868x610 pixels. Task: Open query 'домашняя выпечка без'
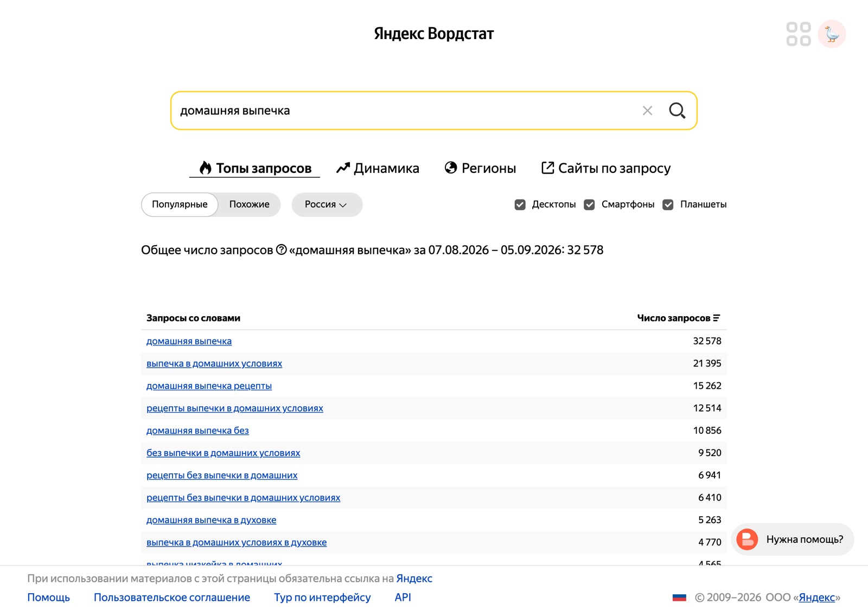coord(197,431)
